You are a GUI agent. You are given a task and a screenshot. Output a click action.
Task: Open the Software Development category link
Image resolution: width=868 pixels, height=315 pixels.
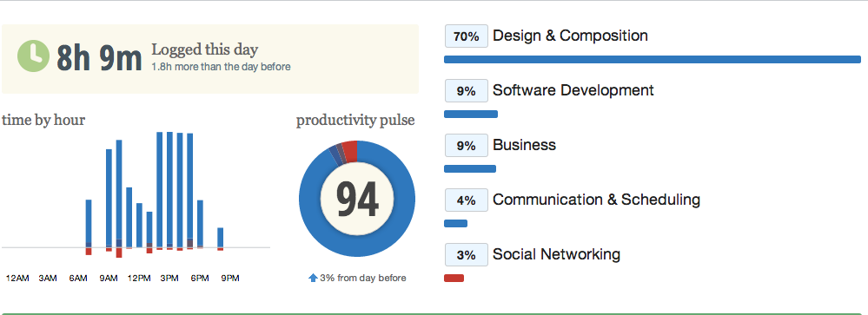[573, 90]
